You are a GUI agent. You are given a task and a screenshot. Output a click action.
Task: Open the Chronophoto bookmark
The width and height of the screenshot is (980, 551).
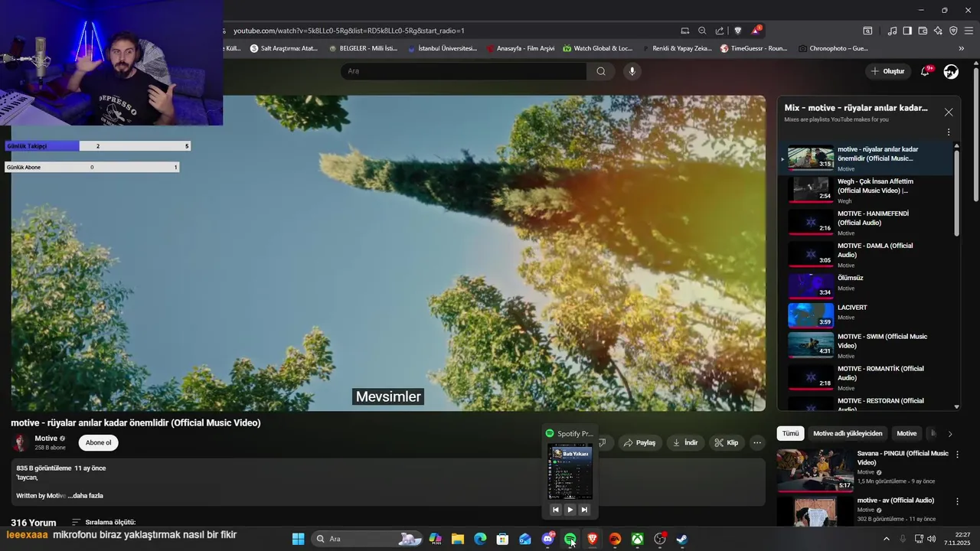pos(833,48)
